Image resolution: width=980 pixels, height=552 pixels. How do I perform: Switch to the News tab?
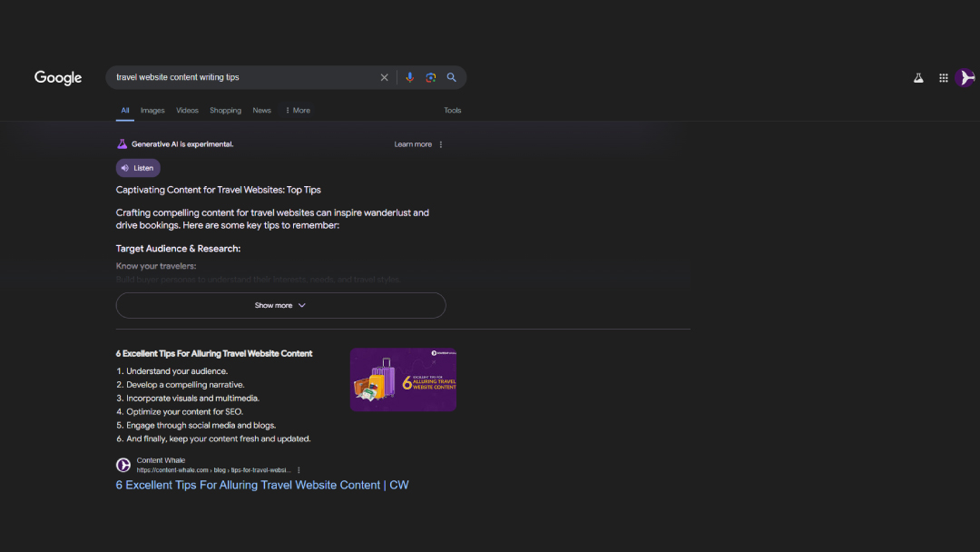point(262,110)
